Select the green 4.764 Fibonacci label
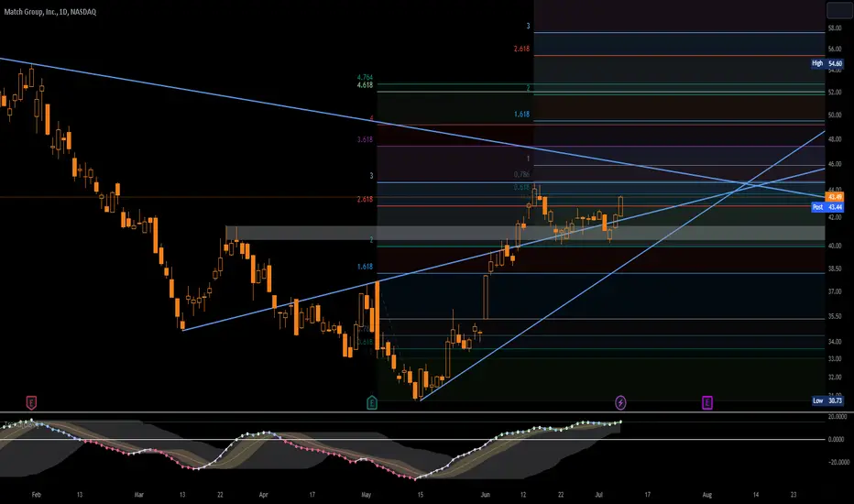This screenshot has width=854, height=504. (365, 78)
